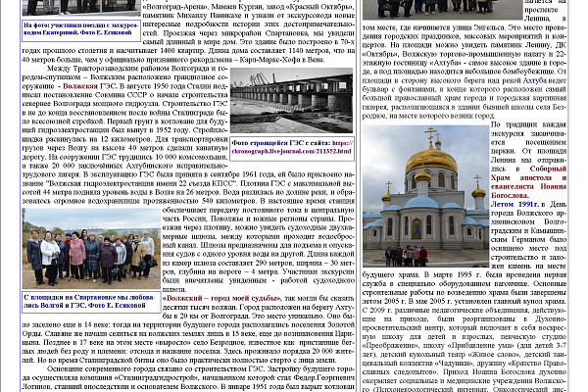Click the red heading "Волжская ГЭС."
588x392 pixels.
click(x=89, y=86)
